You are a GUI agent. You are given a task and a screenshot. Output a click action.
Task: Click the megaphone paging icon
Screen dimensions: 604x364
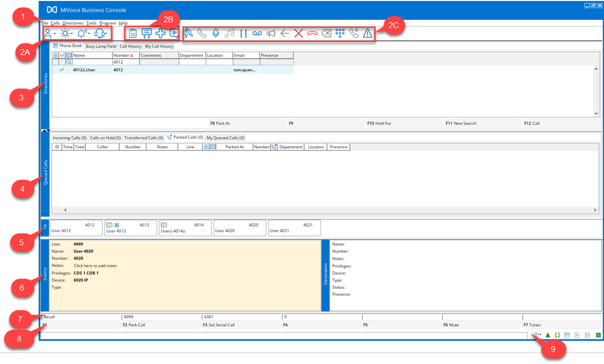[x=271, y=33]
